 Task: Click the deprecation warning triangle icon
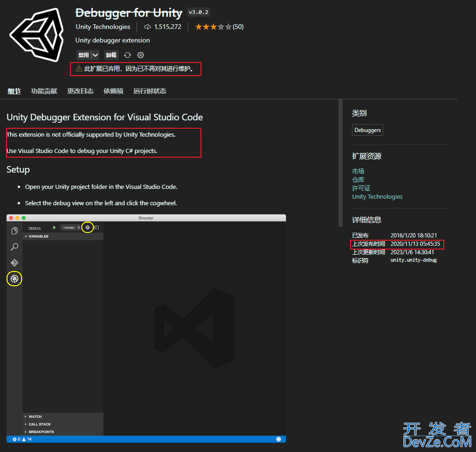point(79,69)
